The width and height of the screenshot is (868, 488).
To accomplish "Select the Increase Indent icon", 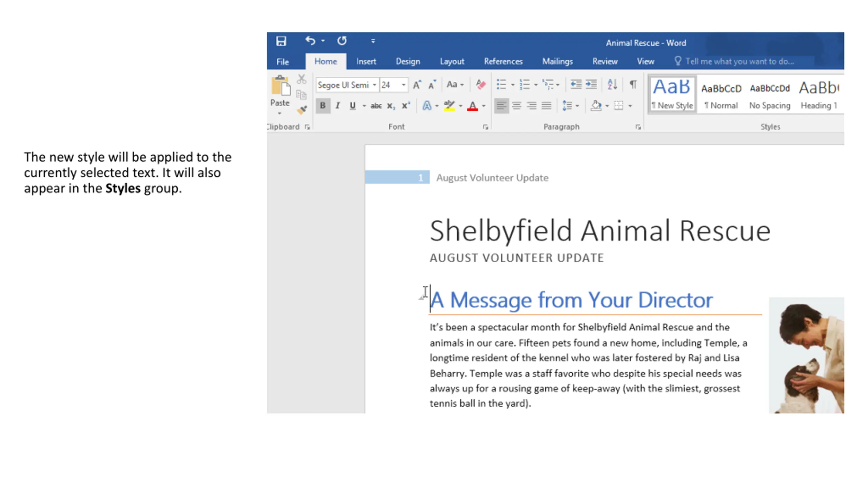I will tap(591, 84).
